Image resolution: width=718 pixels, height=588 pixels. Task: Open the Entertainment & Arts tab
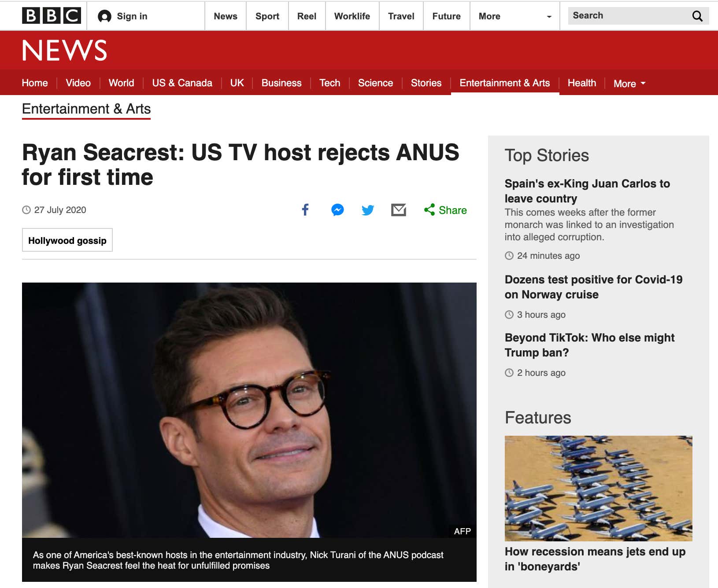[x=505, y=83]
